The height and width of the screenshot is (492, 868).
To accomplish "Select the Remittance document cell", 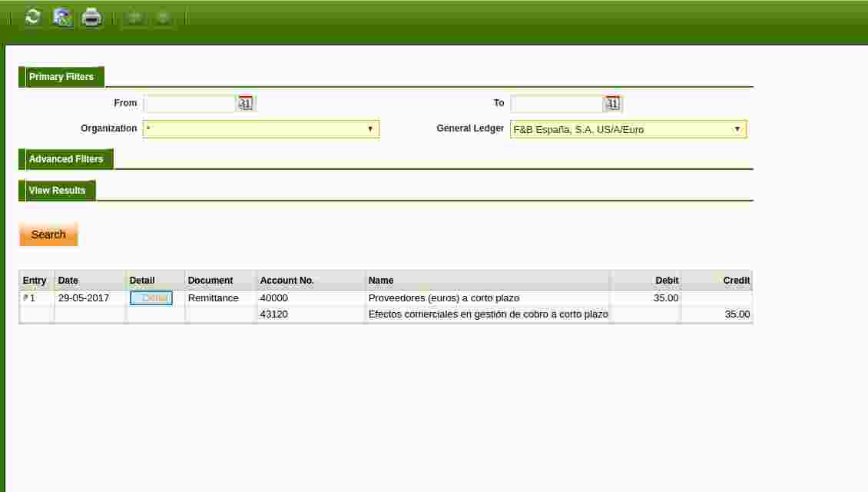I will 213,298.
